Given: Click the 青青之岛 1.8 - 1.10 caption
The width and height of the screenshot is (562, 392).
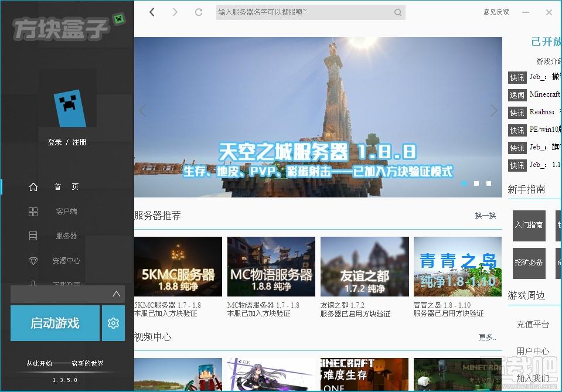Looking at the screenshot, I should click(442, 305).
